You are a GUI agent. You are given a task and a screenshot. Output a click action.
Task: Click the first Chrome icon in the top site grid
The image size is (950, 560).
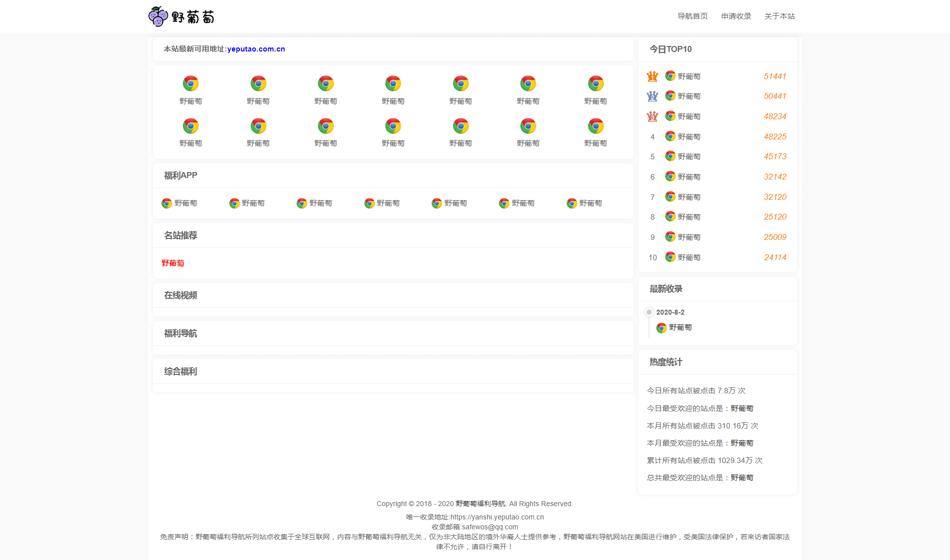tap(190, 84)
